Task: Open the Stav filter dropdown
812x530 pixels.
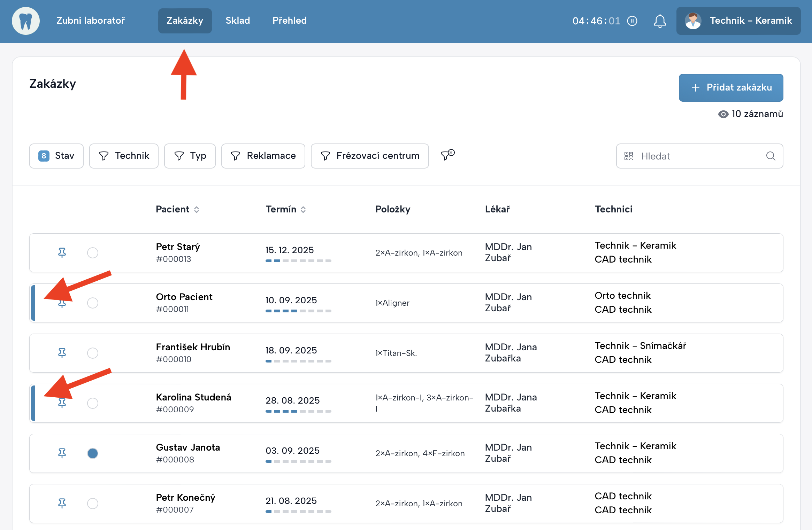Action: pos(56,156)
